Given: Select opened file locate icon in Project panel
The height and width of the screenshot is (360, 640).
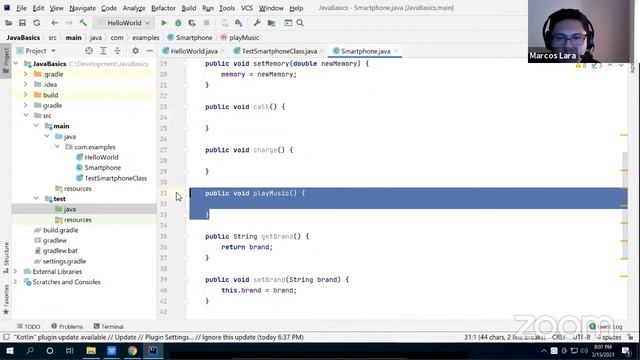Looking at the screenshot, I should (89, 51).
